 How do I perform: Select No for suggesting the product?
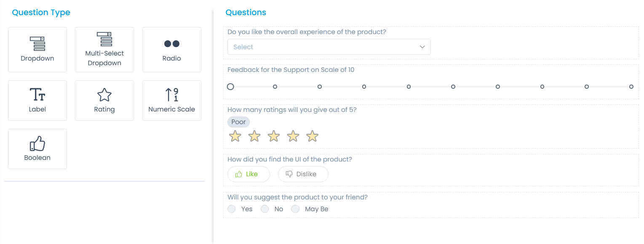click(x=265, y=209)
